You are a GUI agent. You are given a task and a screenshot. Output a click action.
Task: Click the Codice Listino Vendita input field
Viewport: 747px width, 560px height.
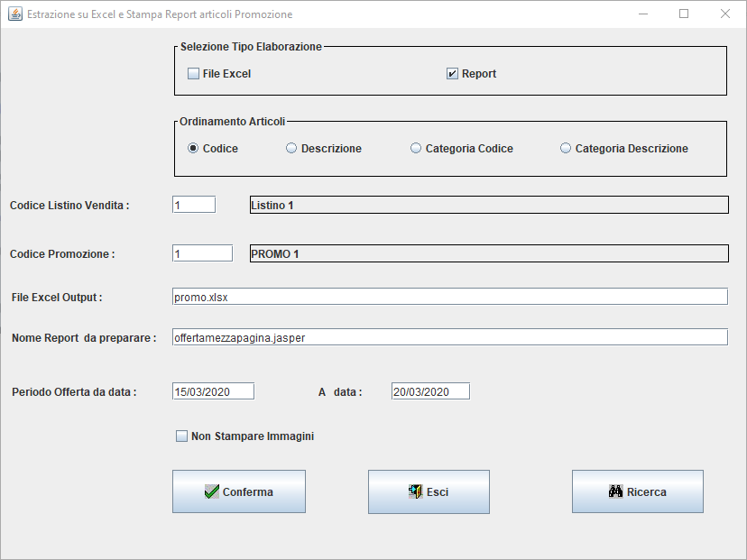(x=194, y=205)
